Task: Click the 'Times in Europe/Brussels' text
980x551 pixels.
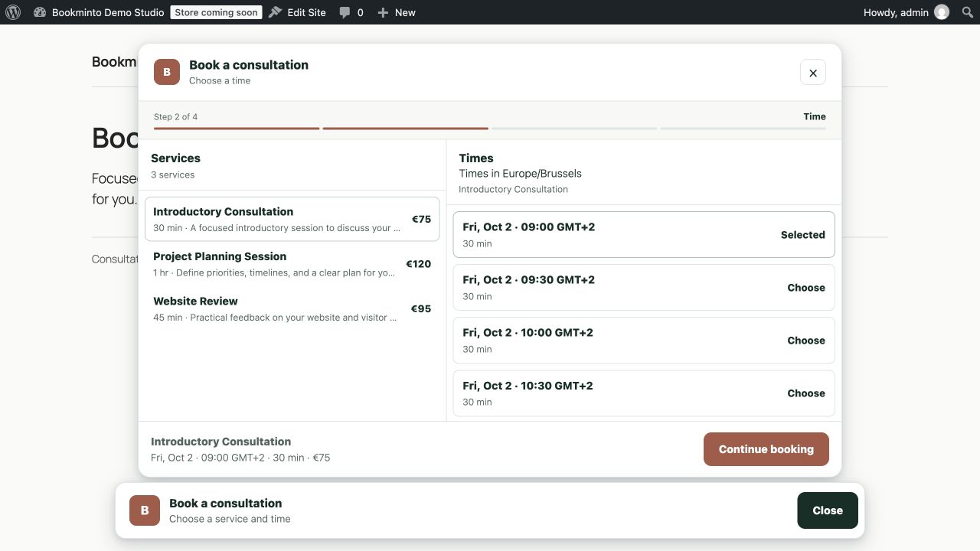Action: point(521,174)
